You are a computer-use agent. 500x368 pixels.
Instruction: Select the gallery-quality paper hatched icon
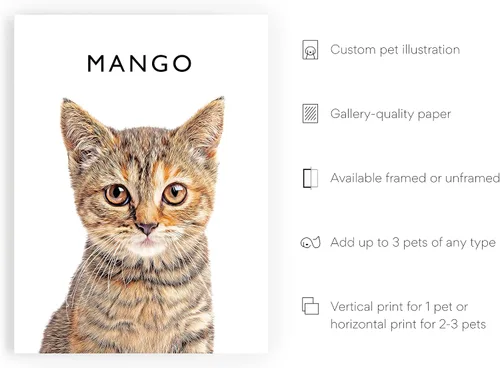(310, 114)
